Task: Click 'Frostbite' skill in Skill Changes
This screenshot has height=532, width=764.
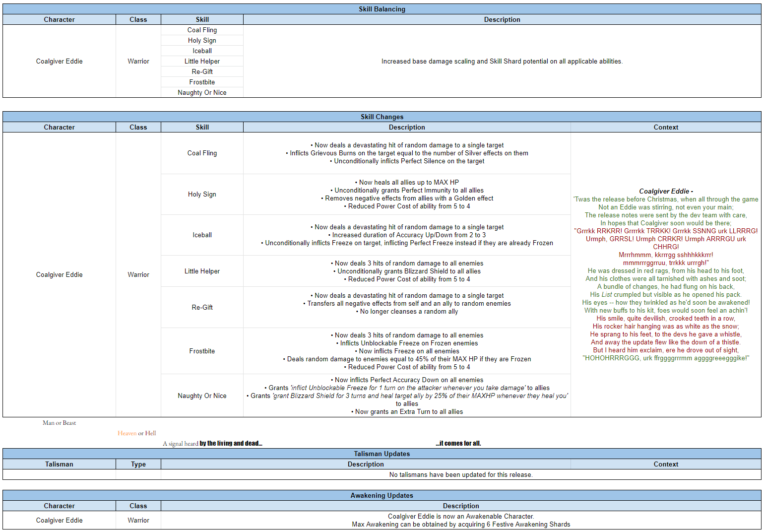Action: (x=202, y=351)
